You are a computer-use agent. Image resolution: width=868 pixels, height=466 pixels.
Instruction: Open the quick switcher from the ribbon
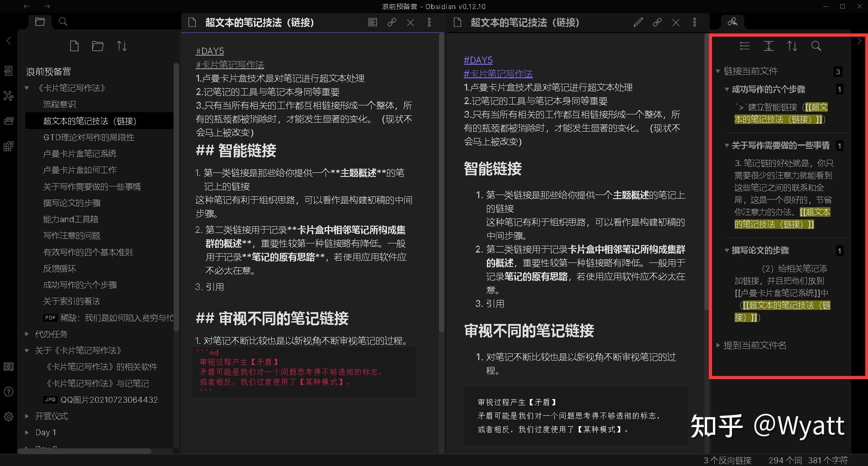point(9,71)
